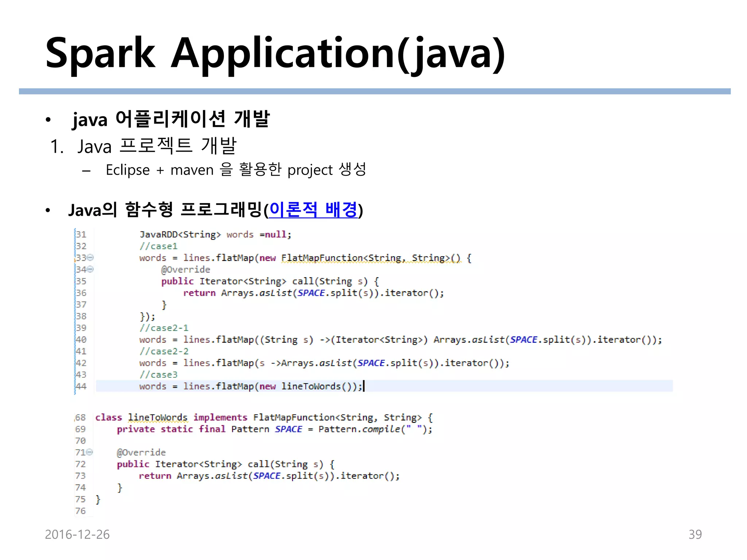Click line number 44 in gutter
Screen dimensions: 747x560
[81, 386]
